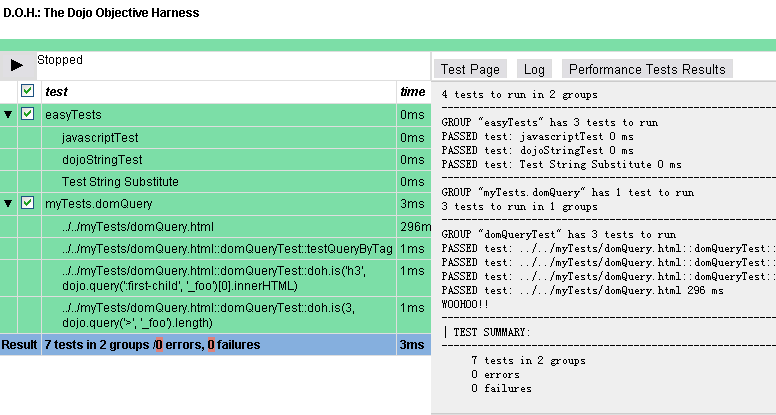Select the domQueryTest::testQueryByTag row
Image resolution: width=776 pixels, height=415 pixels.
click(x=215, y=249)
